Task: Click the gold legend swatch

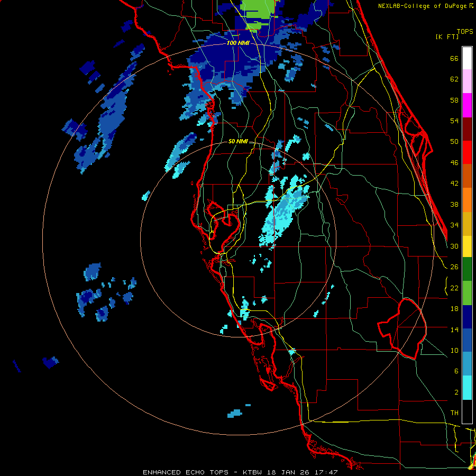Action: click(x=467, y=224)
